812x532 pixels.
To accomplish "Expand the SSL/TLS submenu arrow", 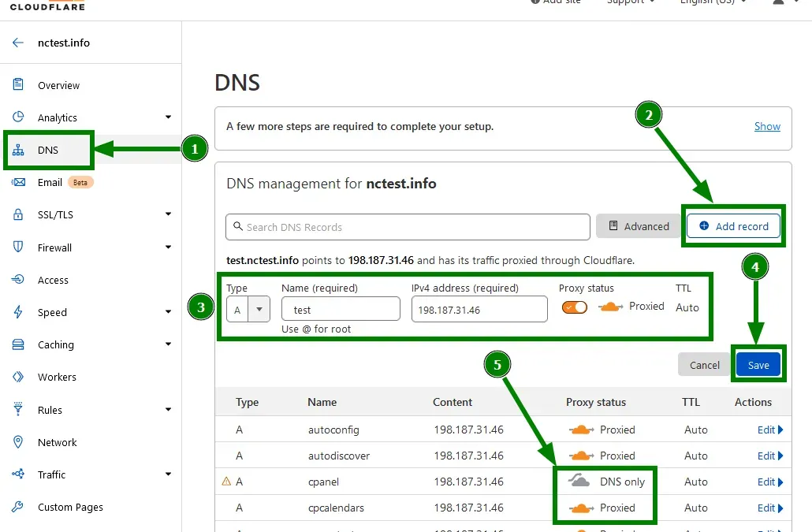I will pyautogui.click(x=168, y=214).
